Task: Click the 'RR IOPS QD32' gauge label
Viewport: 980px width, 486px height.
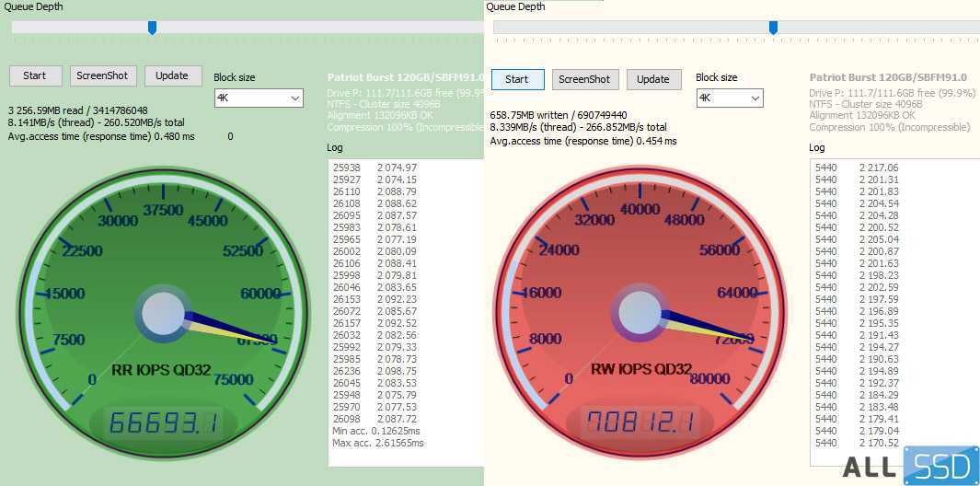Action: click(161, 371)
